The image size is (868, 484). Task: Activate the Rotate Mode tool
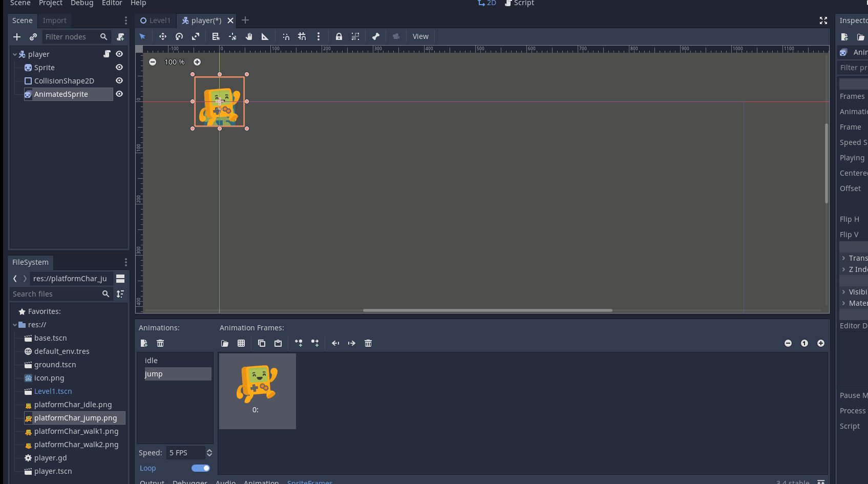(x=179, y=36)
